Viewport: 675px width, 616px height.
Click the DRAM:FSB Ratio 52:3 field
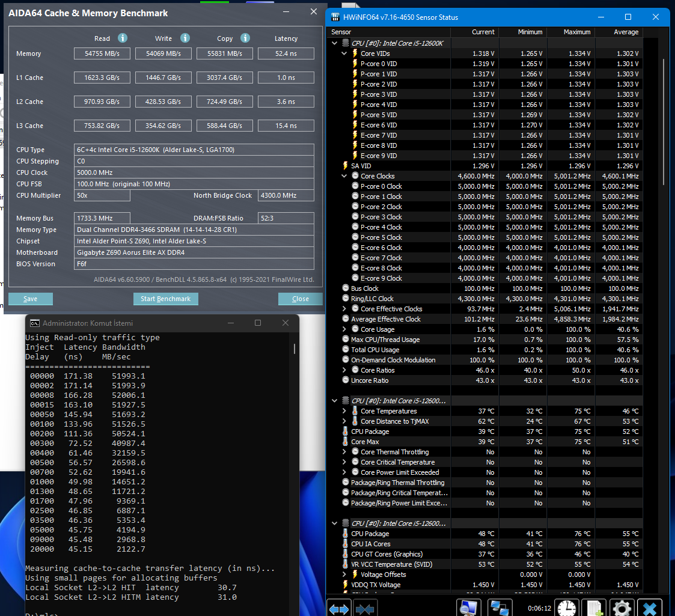coord(286,218)
